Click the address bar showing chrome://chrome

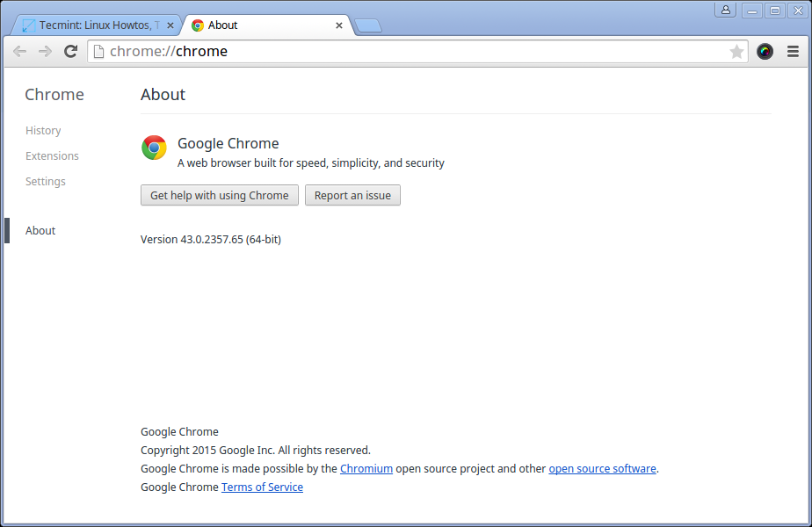point(413,52)
